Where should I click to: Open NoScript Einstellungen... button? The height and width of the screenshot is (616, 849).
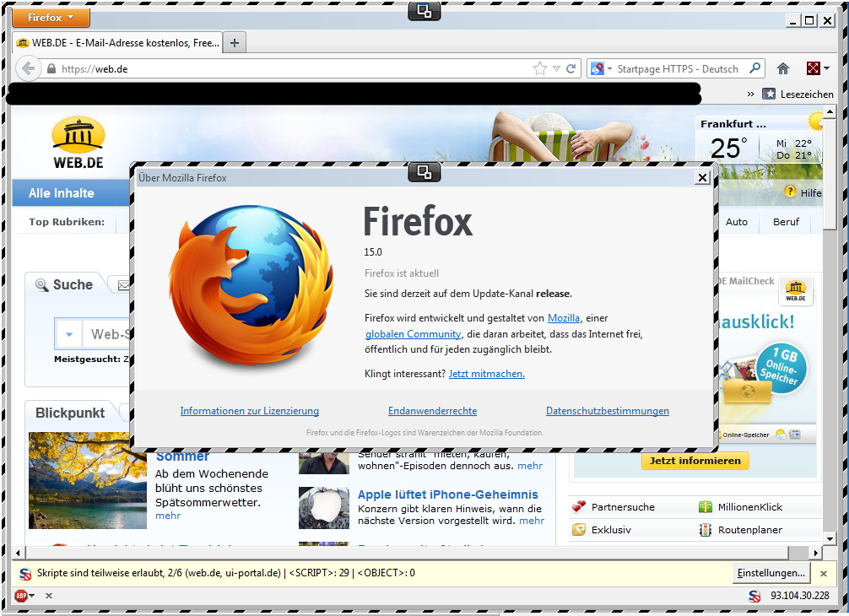[x=771, y=573]
